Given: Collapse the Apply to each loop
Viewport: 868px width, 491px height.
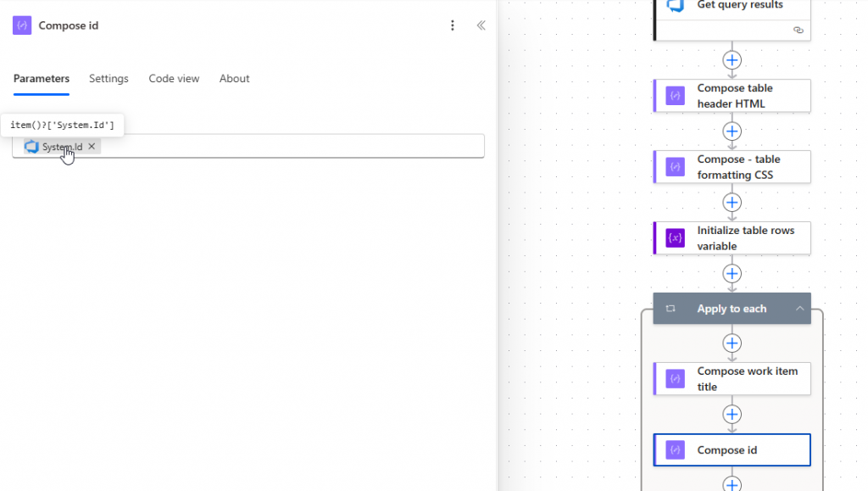Looking at the screenshot, I should 798,309.
